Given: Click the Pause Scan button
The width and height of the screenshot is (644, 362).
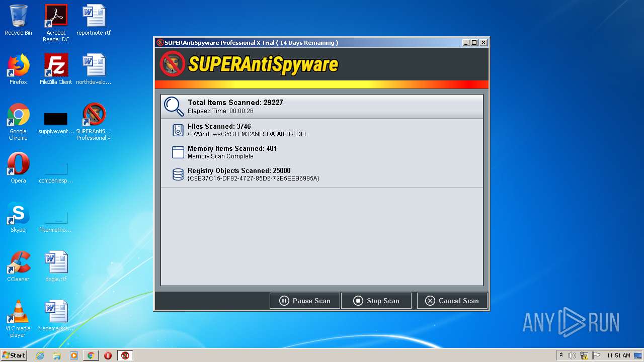Looking at the screenshot, I should pos(305,301).
